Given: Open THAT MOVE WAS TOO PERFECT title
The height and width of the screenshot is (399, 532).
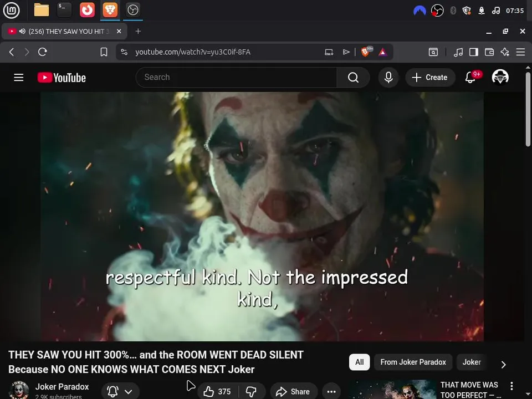Looking at the screenshot, I should (x=470, y=390).
